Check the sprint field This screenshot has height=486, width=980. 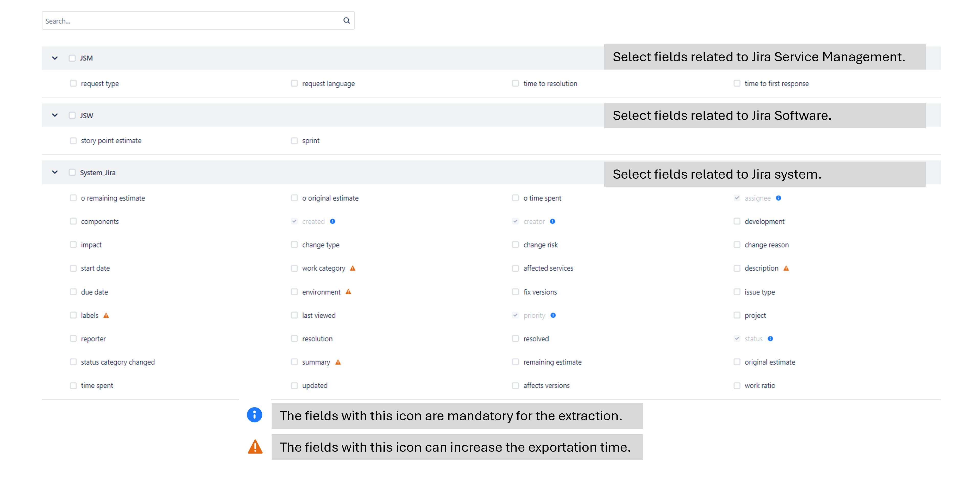pos(294,141)
